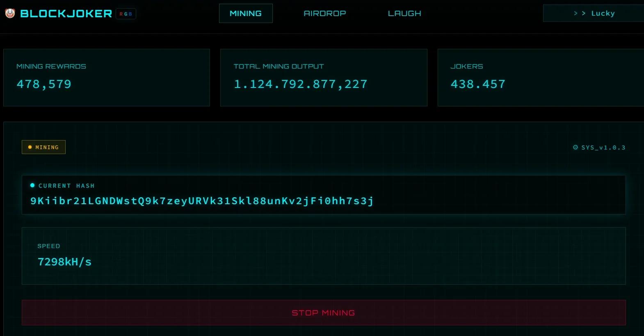Go to the LAUGH tab

(404, 14)
